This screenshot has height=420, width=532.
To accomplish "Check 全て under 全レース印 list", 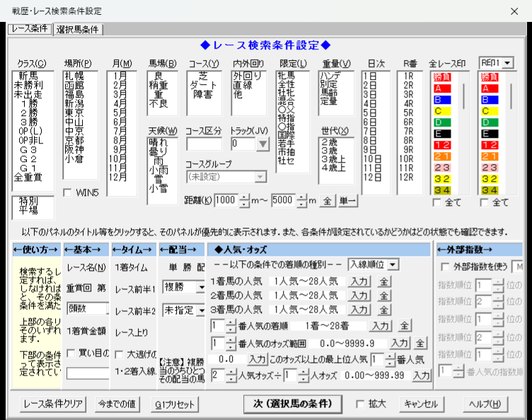I will click(437, 203).
